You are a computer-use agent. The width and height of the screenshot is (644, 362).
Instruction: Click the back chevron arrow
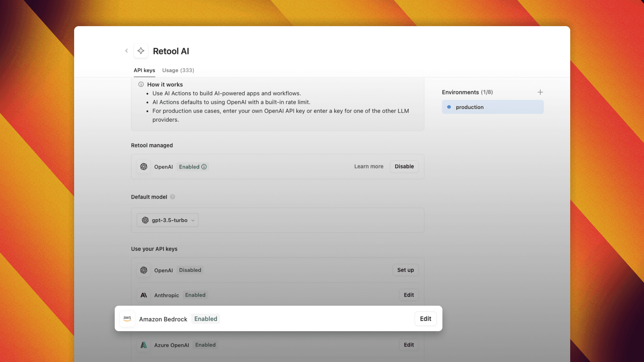tap(126, 51)
